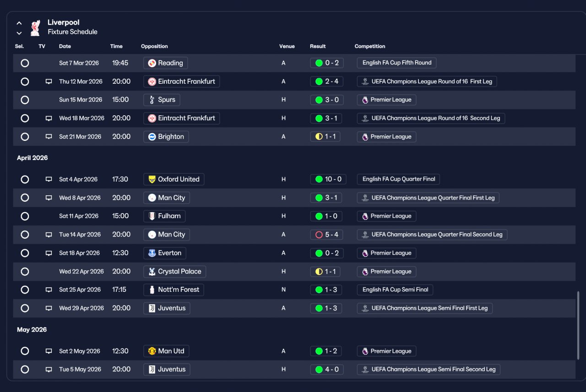Select the Fulham 11 Apr fixture radio
The height and width of the screenshot is (392, 586).
click(x=25, y=216)
